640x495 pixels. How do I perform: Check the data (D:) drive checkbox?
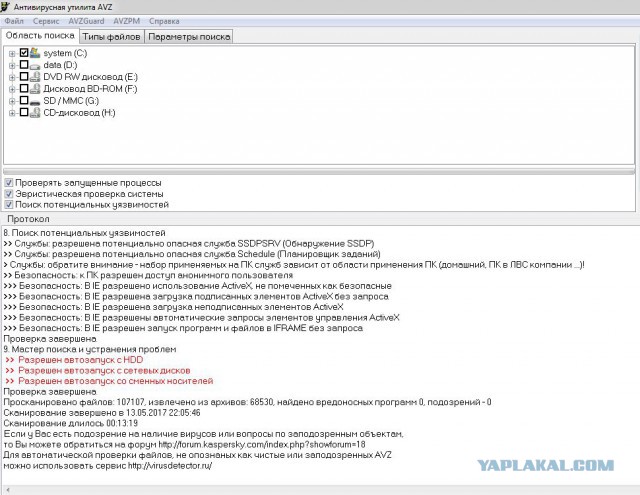pyautogui.click(x=24, y=64)
